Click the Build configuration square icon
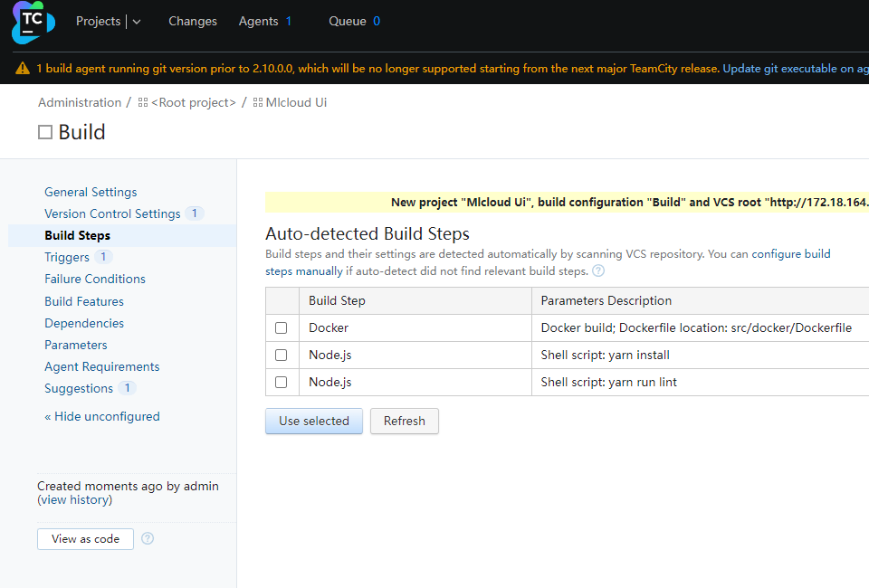 tap(45, 133)
